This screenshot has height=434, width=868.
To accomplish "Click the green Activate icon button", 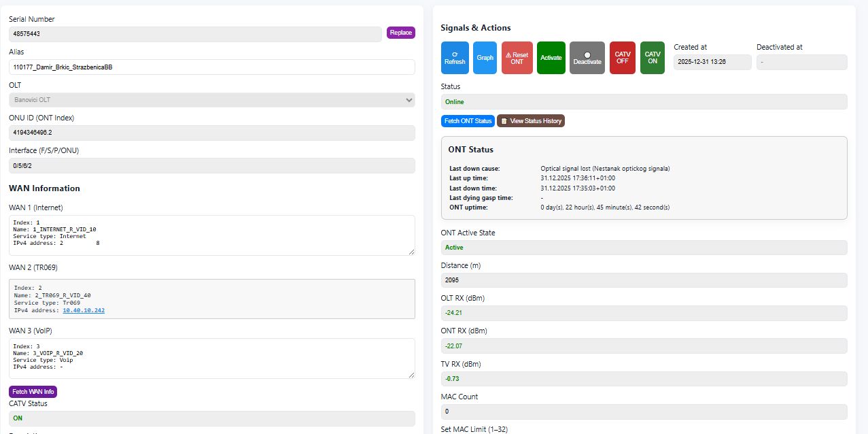I will pyautogui.click(x=551, y=57).
